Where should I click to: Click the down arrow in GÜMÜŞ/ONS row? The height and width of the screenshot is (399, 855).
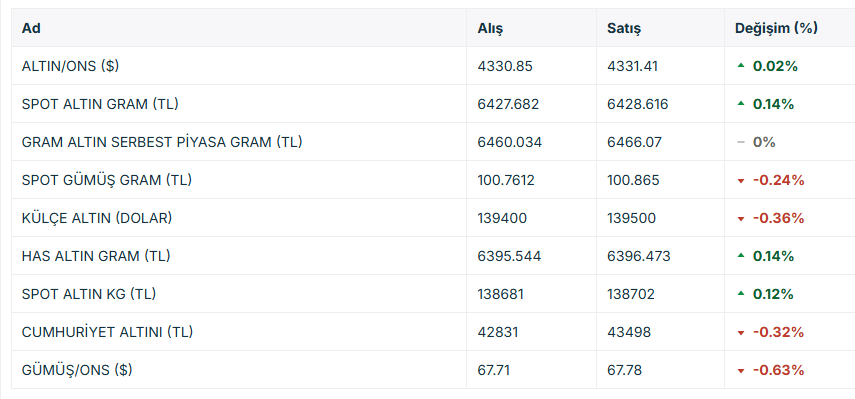[x=740, y=371]
